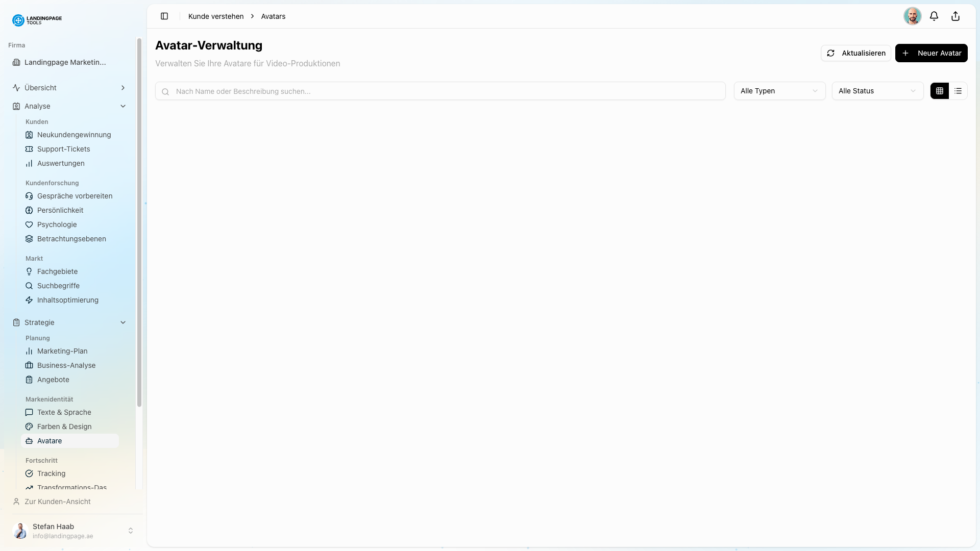Select Avatare in the sidebar
The height and width of the screenshot is (551, 980).
coord(49,441)
